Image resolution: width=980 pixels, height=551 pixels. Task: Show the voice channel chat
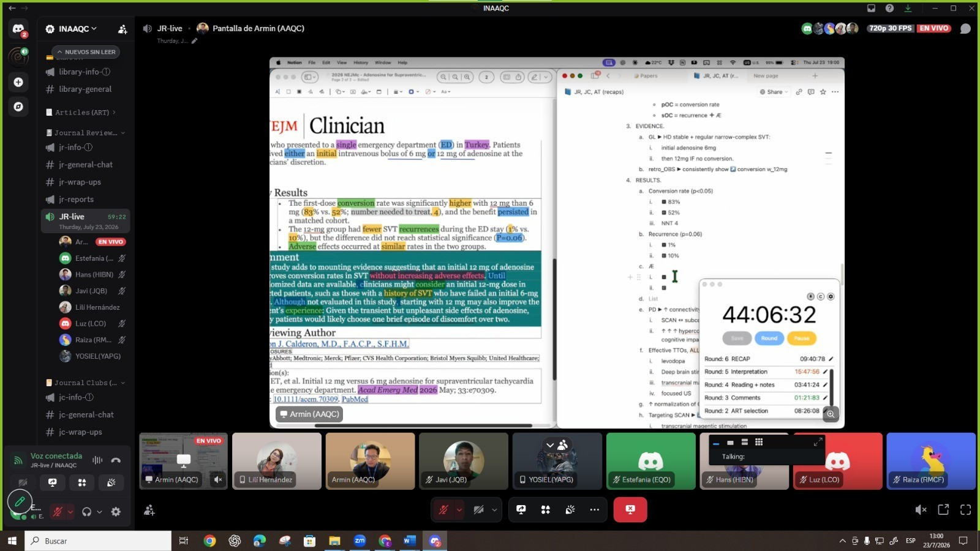point(965,29)
